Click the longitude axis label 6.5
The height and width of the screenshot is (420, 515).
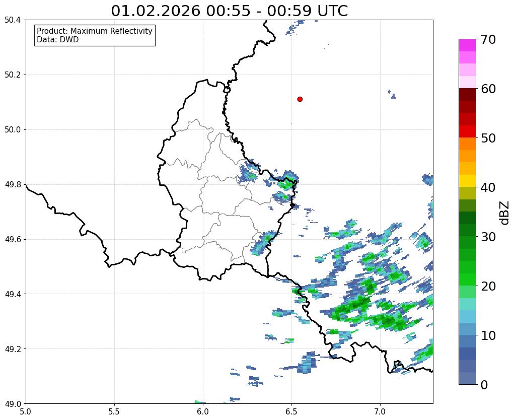click(291, 411)
